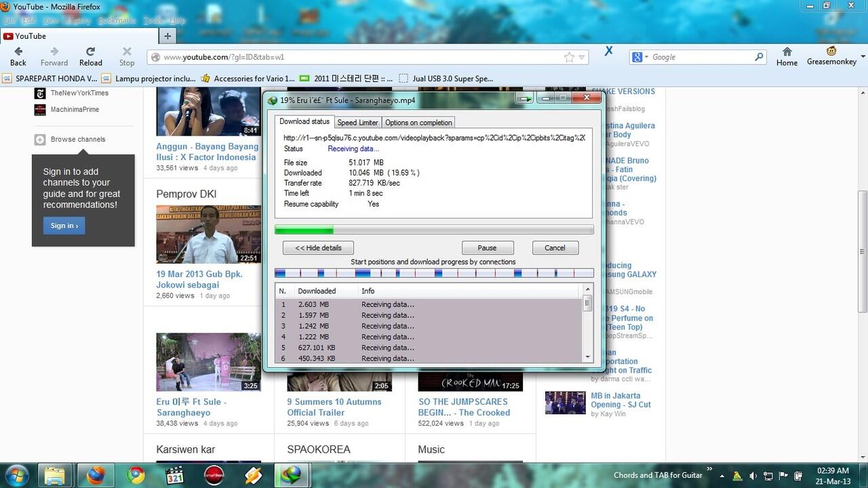Click Sign in button on YouTube
The width and height of the screenshot is (868, 488).
tap(64, 226)
